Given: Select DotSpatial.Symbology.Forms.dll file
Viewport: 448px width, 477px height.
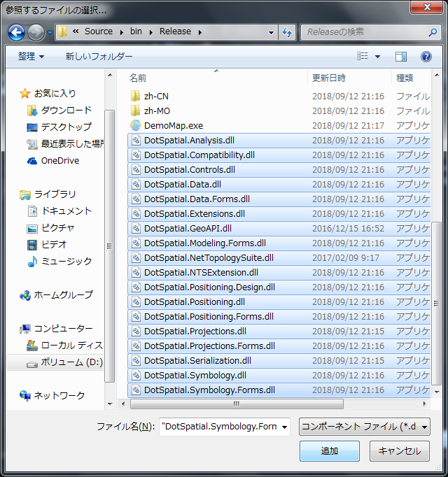Looking at the screenshot, I should pos(279,390).
